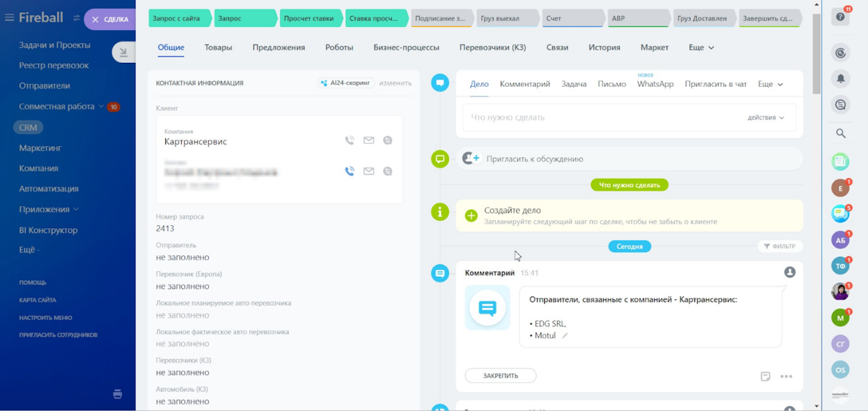Edit the comment using the pencil icon
This screenshot has height=411, width=868.
pos(565,336)
